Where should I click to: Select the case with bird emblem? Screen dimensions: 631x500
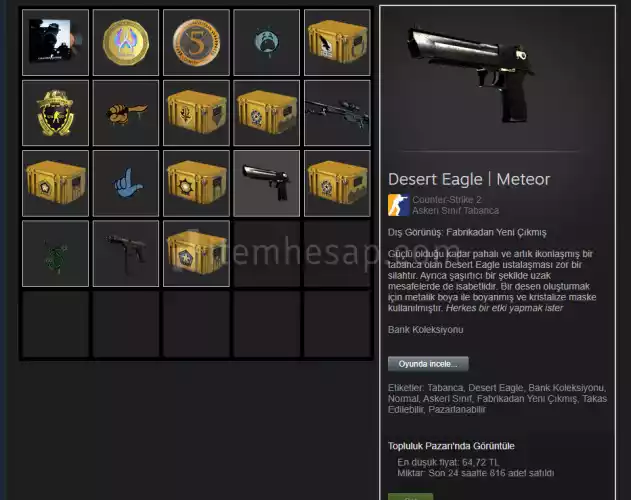tap(337, 42)
